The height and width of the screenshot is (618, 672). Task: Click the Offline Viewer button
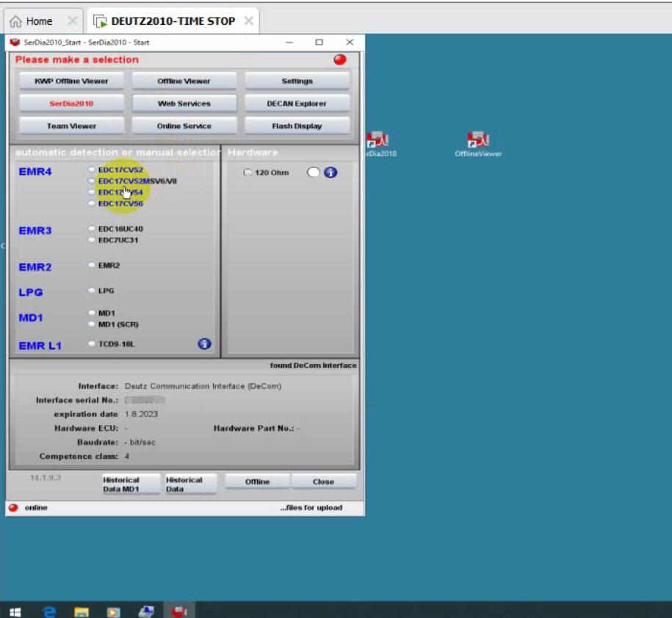(x=184, y=81)
